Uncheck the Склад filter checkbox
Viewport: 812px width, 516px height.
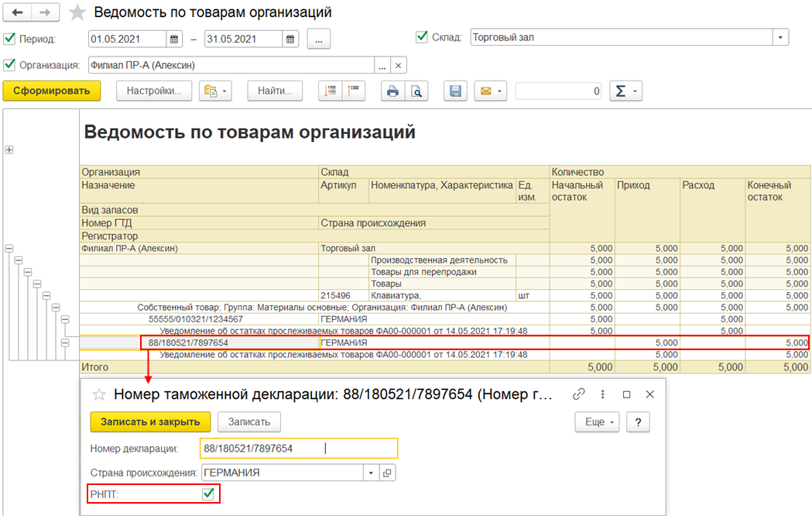tap(422, 36)
